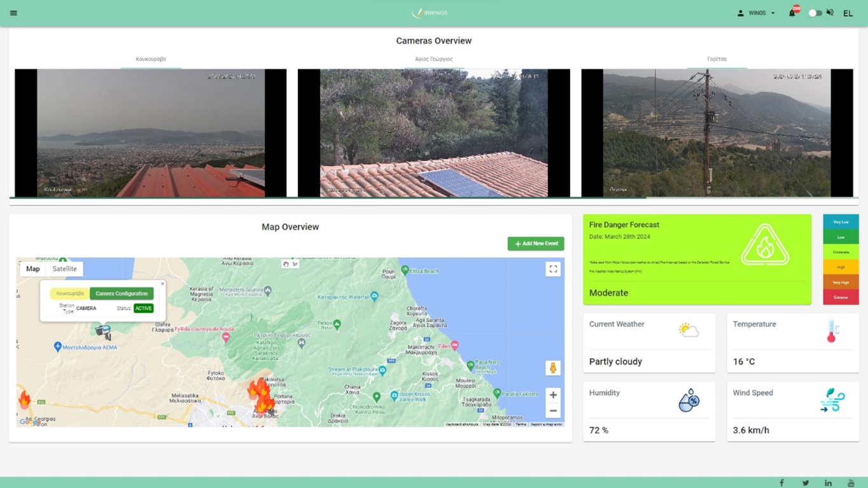
Task: Select the Κουκουράβα camera tab
Action: [151, 59]
